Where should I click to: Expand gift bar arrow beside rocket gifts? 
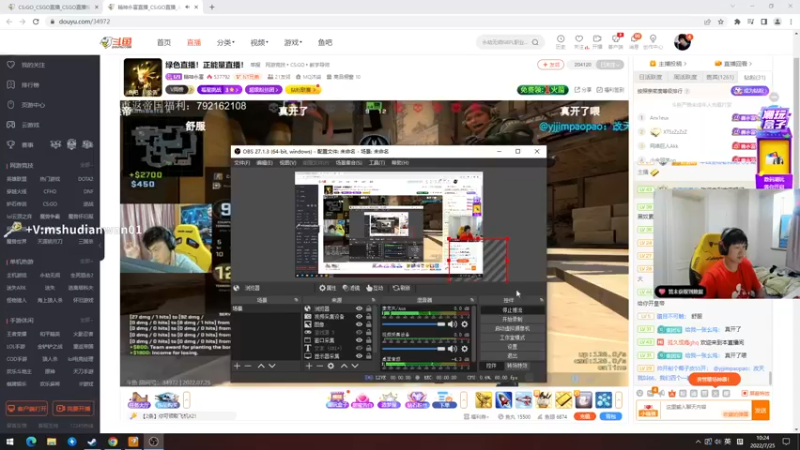(618, 400)
